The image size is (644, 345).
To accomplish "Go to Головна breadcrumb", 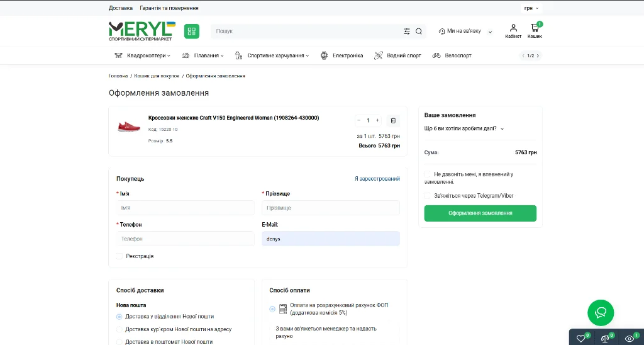I will [118, 76].
